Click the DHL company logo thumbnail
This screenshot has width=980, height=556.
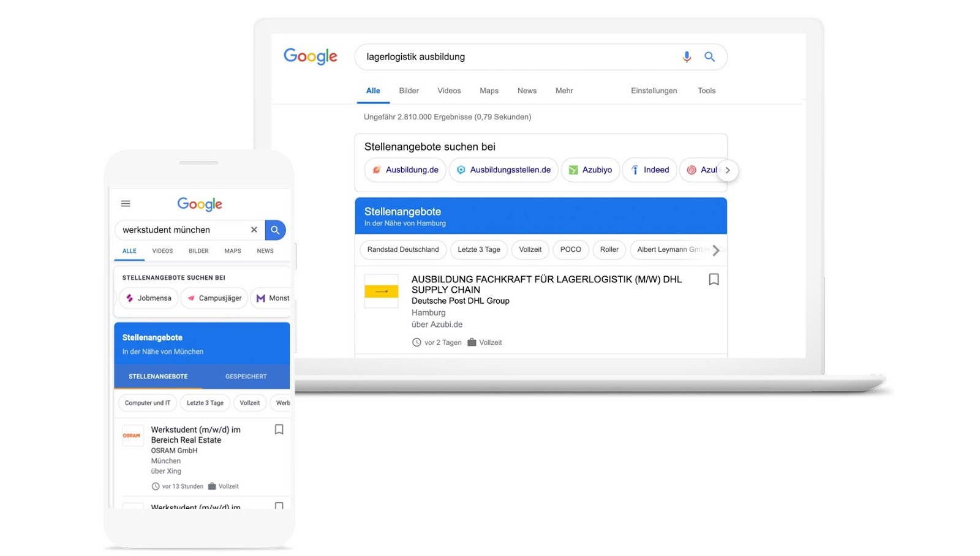click(381, 291)
